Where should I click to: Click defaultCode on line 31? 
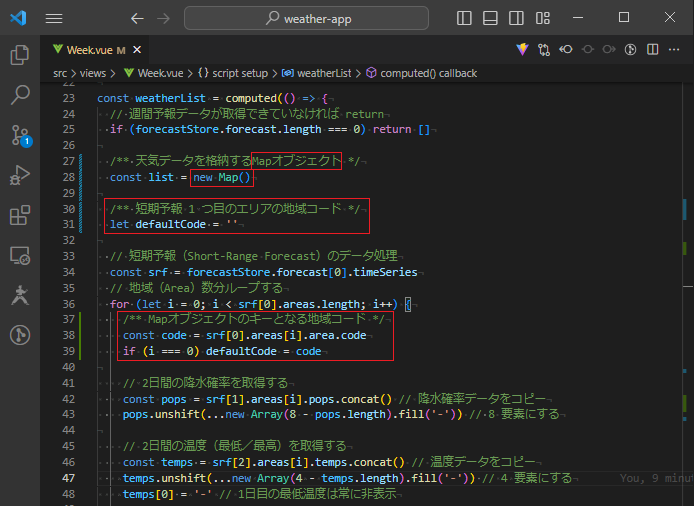[170, 224]
